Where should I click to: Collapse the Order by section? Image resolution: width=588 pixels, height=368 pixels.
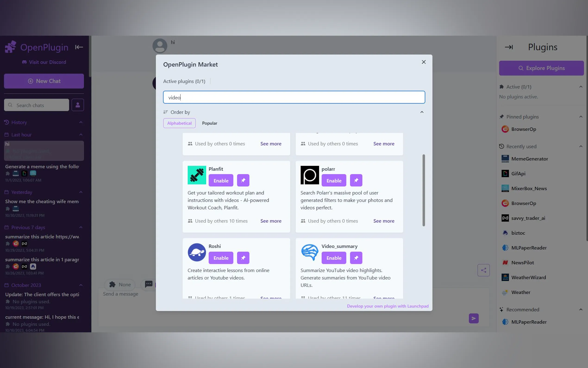pos(422,112)
